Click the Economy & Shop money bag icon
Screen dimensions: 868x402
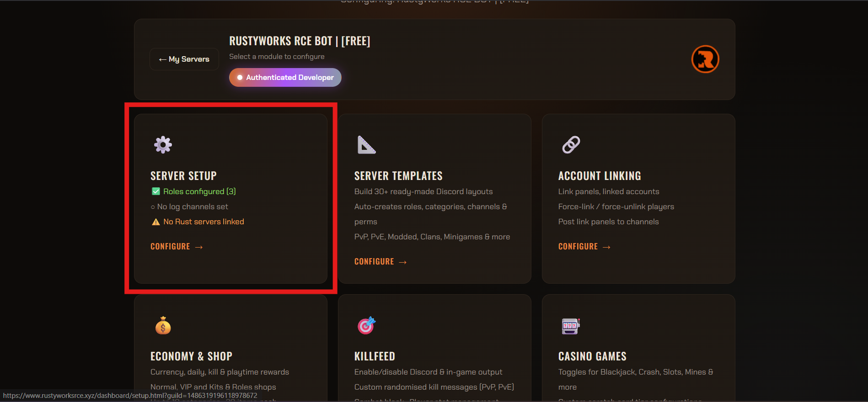(x=163, y=325)
